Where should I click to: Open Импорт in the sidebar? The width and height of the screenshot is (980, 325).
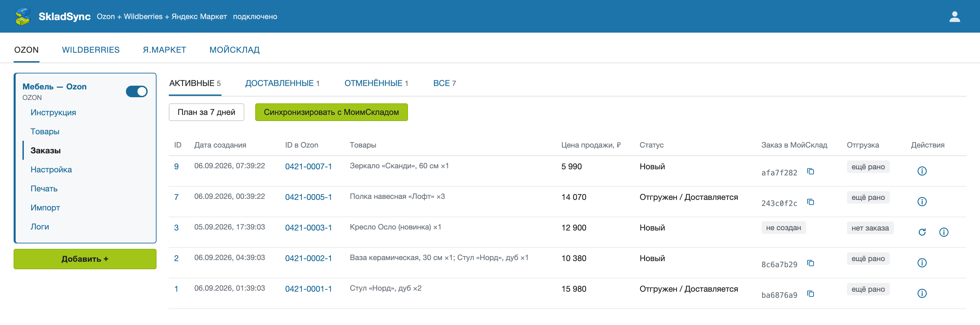(x=45, y=207)
